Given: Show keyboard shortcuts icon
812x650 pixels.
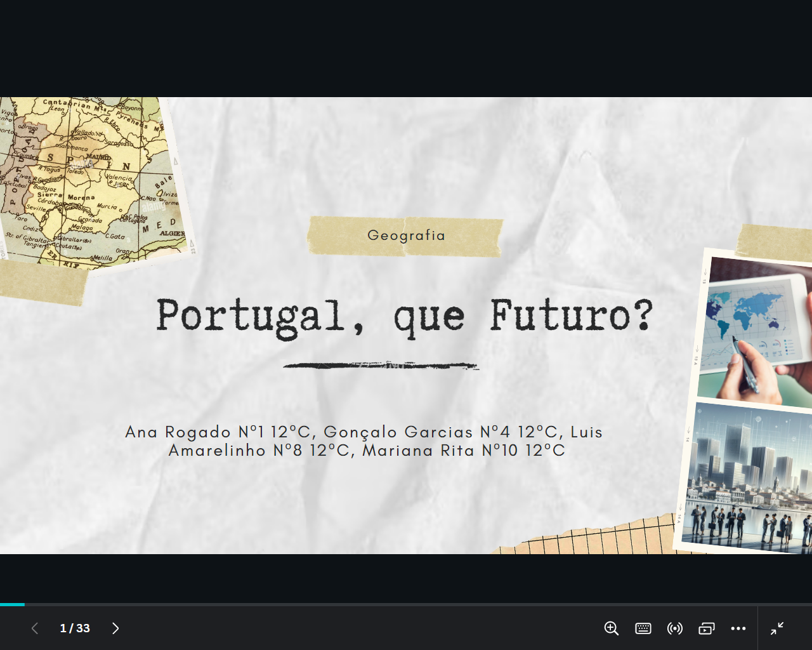Looking at the screenshot, I should tap(643, 628).
